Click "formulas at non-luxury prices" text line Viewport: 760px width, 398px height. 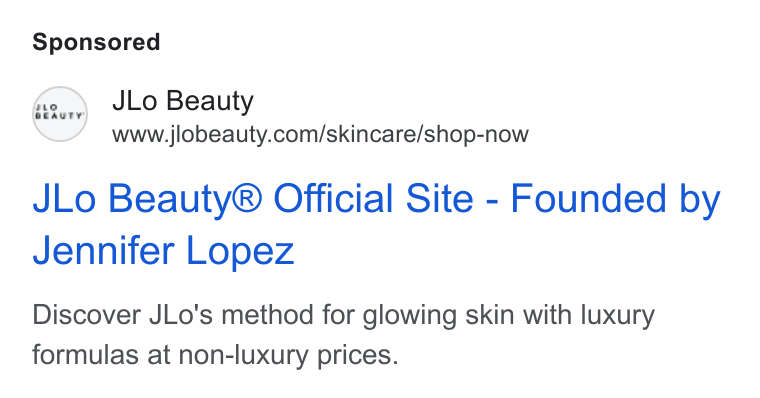click(215, 355)
